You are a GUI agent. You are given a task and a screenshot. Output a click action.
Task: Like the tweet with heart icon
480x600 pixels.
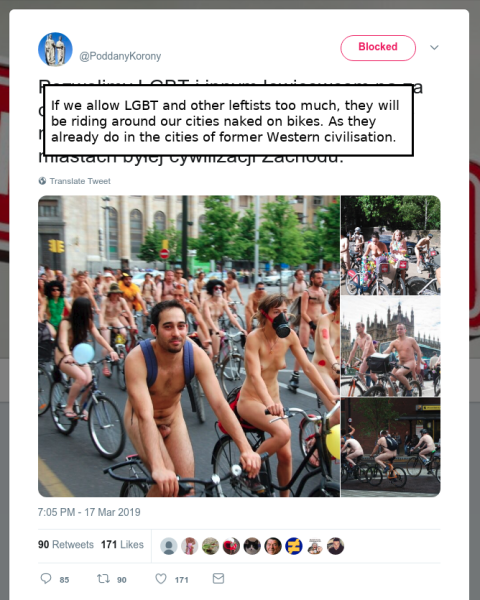(x=161, y=579)
